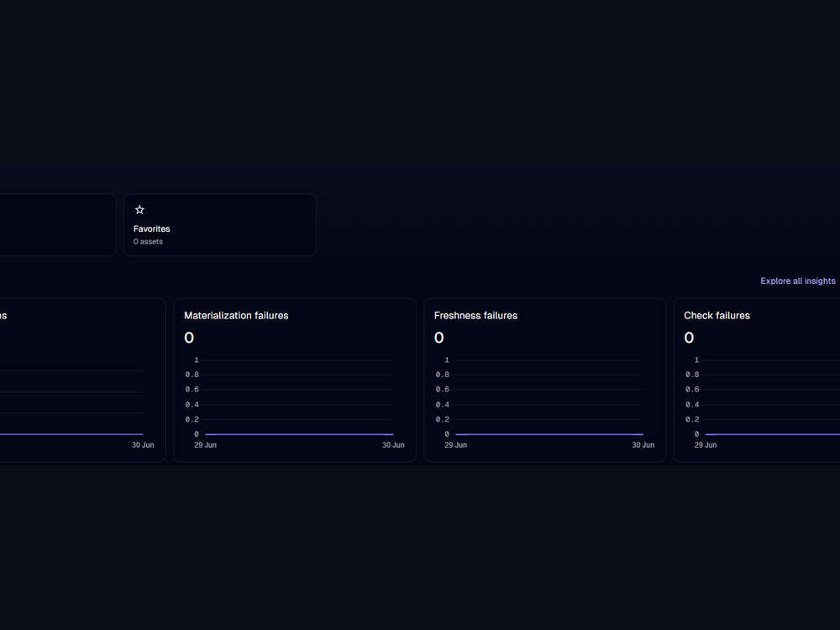Open the Check failures card

tap(757, 380)
